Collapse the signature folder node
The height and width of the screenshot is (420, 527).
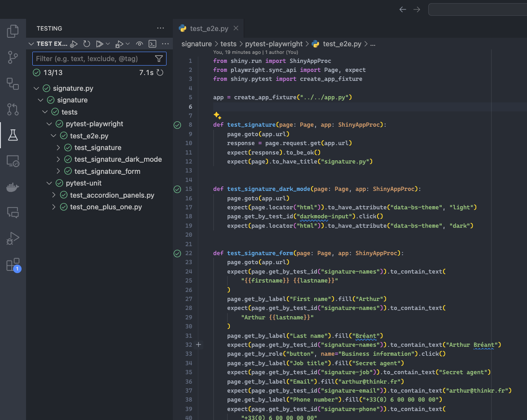(41, 100)
